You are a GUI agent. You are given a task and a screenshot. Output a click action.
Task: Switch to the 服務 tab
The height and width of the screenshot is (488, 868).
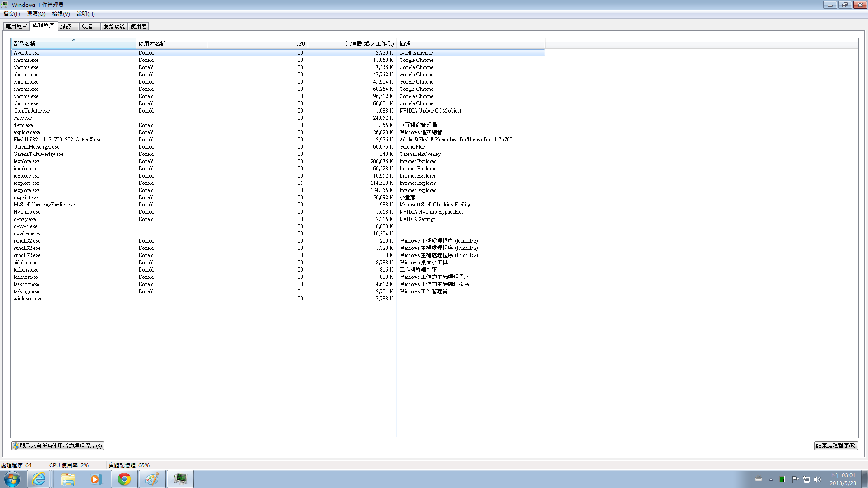tap(69, 27)
